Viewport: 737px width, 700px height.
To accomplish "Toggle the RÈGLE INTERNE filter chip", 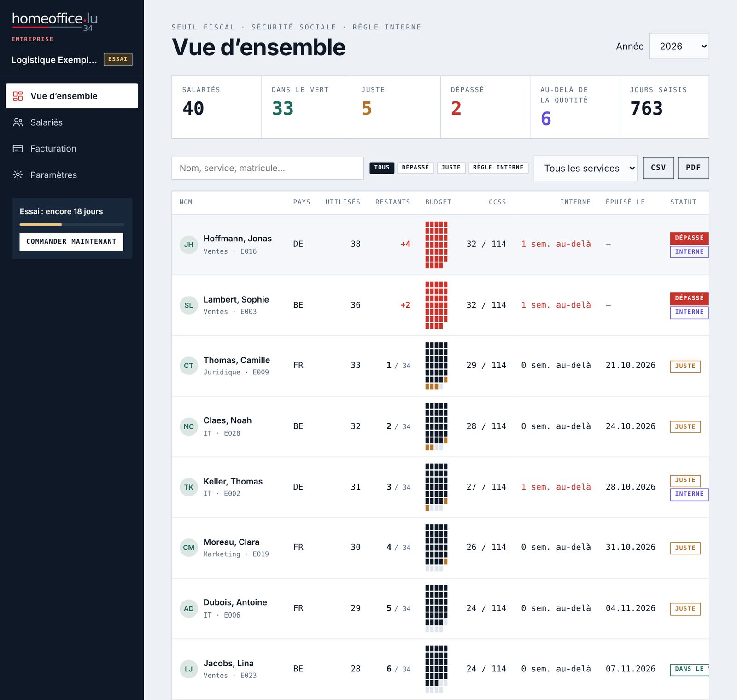I will click(x=498, y=168).
